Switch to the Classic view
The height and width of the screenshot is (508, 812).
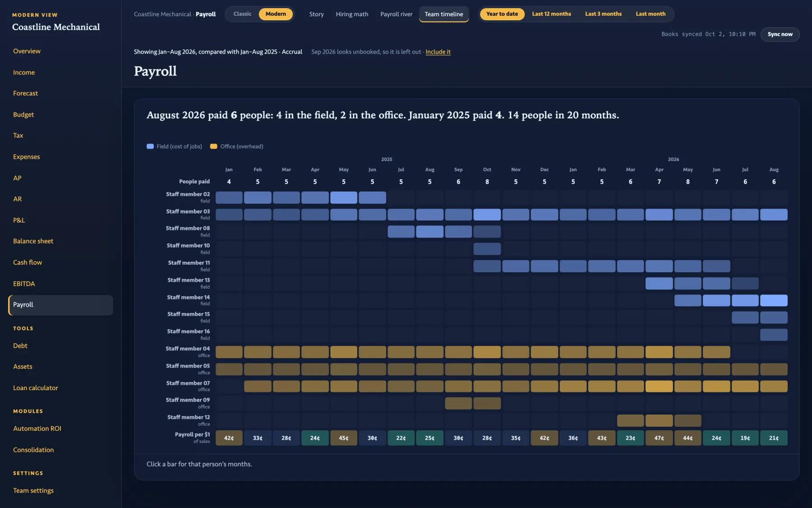(x=242, y=14)
